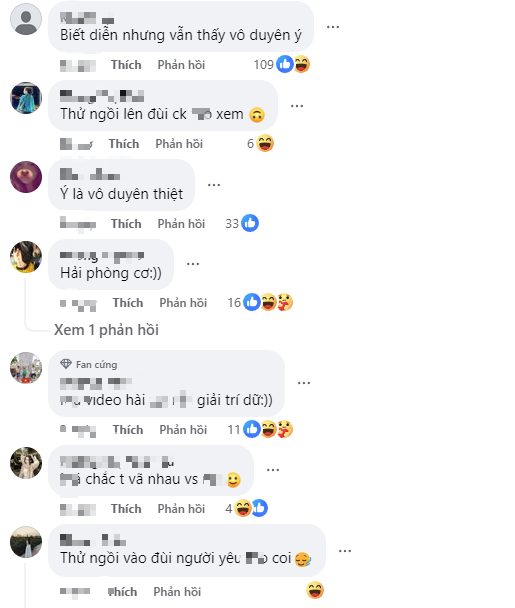Click haha reaction on 'Thử ngồi lên đùi' comment
515x608 pixels.
coord(265,143)
